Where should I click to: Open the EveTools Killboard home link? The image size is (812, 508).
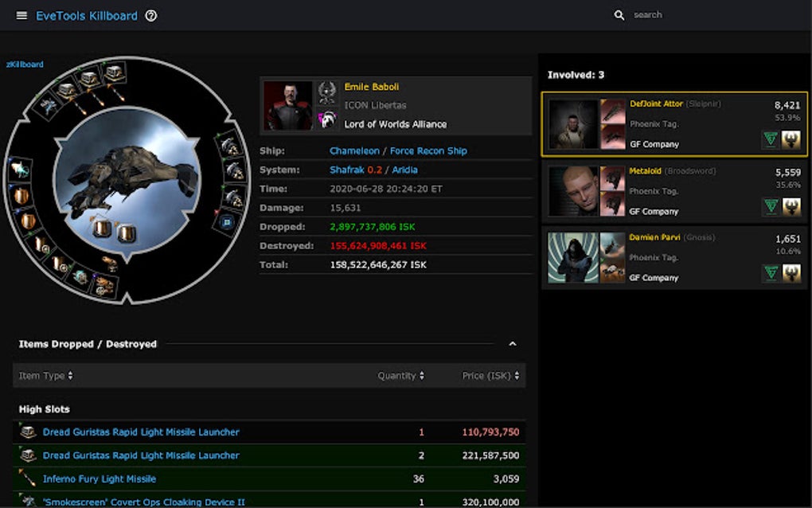pos(87,16)
